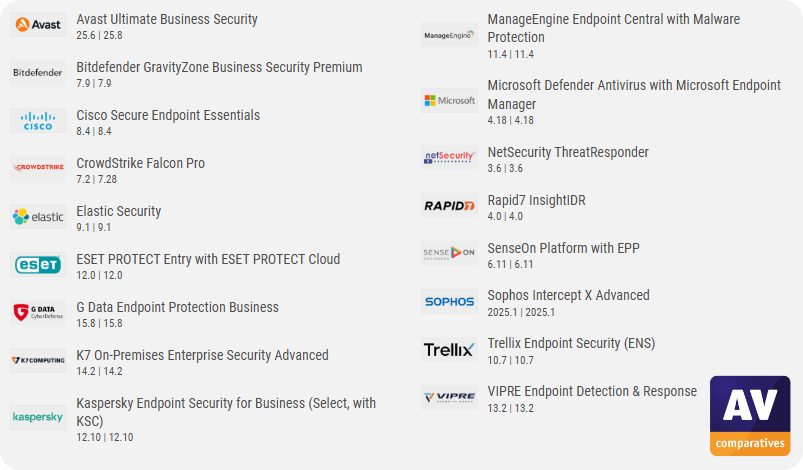
Task: Click the Elastic logo icon
Action: coord(38,217)
